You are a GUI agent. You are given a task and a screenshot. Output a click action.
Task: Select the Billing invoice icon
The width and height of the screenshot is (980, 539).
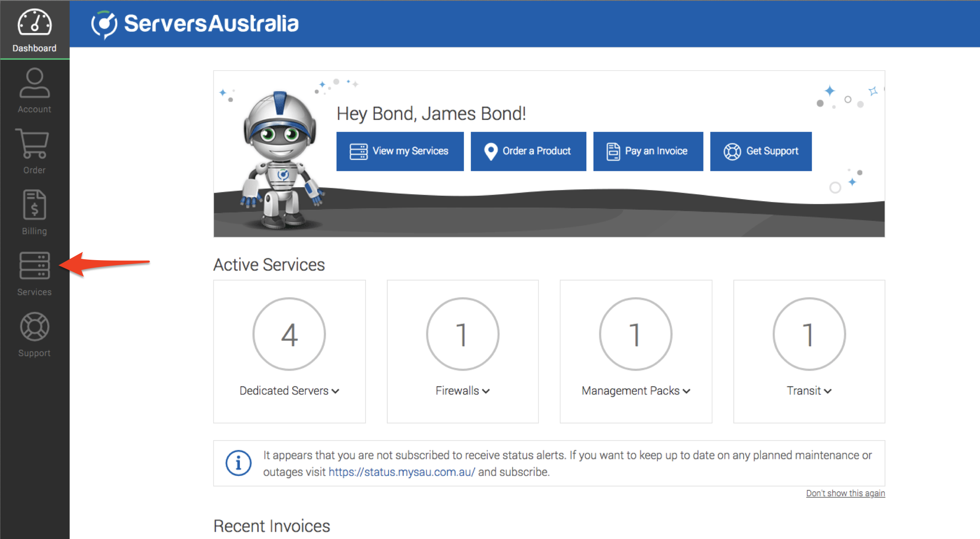[35, 205]
